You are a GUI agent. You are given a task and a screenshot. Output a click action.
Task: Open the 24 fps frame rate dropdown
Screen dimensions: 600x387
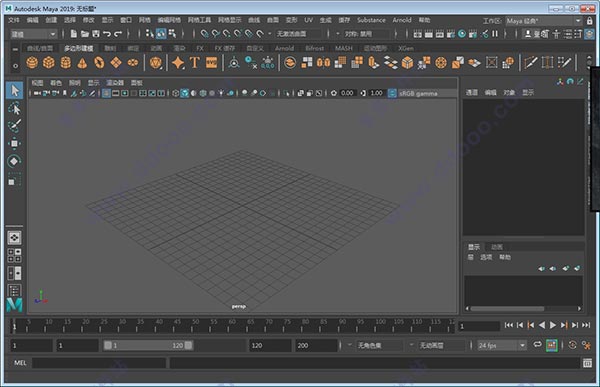coord(502,345)
